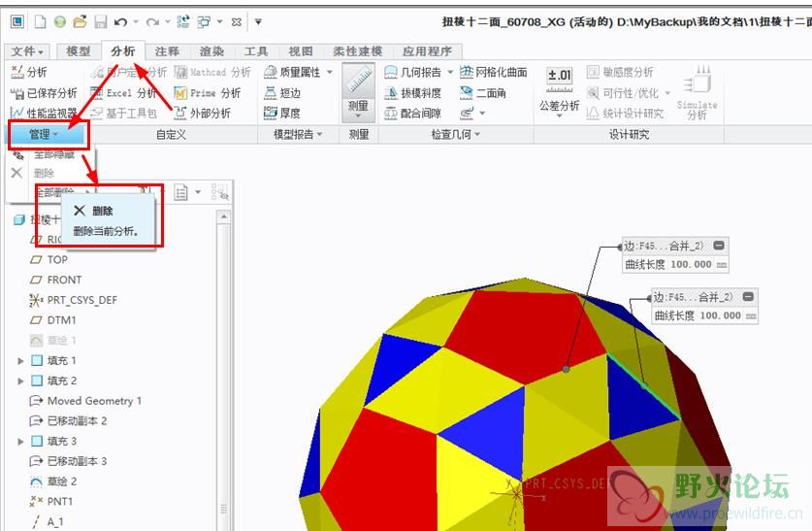Open the Redo history dropdown arrow
The image size is (812, 531).
click(x=168, y=21)
